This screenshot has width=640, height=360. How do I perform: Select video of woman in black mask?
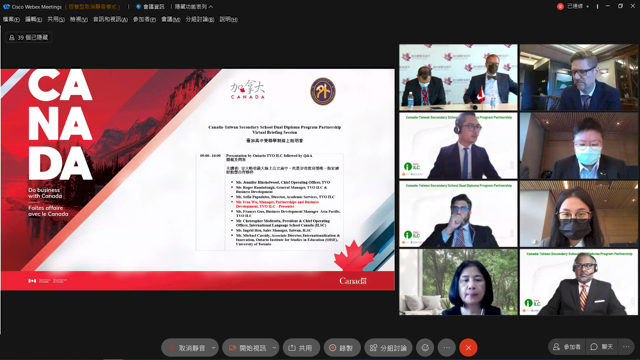(579, 214)
